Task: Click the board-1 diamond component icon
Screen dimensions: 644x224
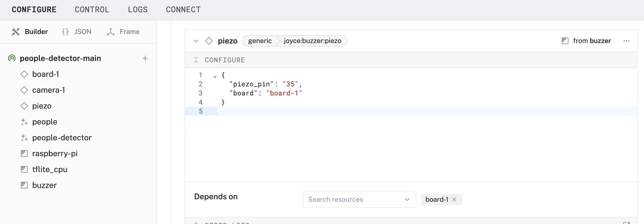Action: point(24,74)
